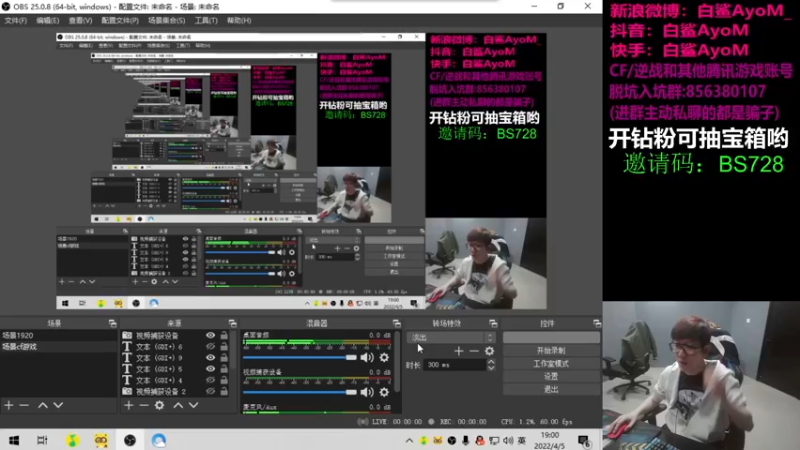Open the 工具(T) menu
This screenshot has height=450, width=800.
click(x=206, y=20)
